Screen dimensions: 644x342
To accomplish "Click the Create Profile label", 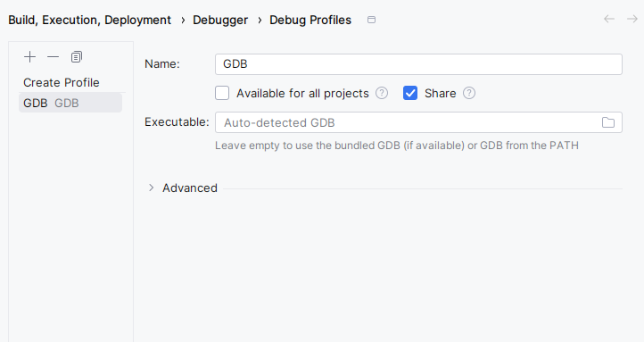I will (62, 83).
